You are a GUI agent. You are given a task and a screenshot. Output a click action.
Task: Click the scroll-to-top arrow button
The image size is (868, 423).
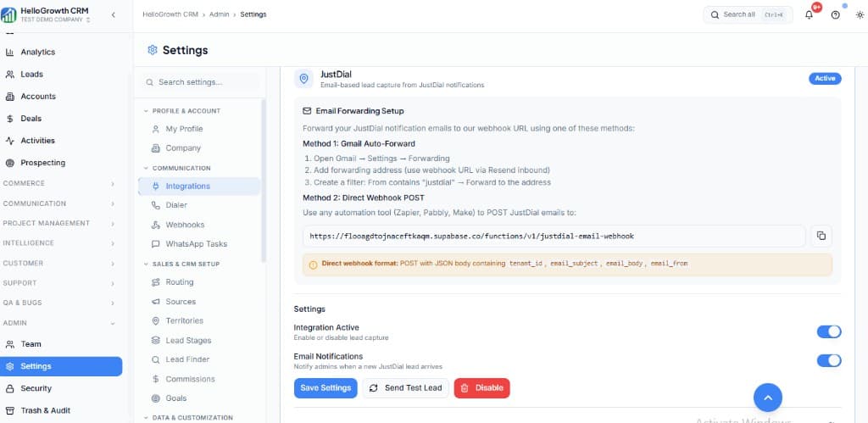[768, 397]
